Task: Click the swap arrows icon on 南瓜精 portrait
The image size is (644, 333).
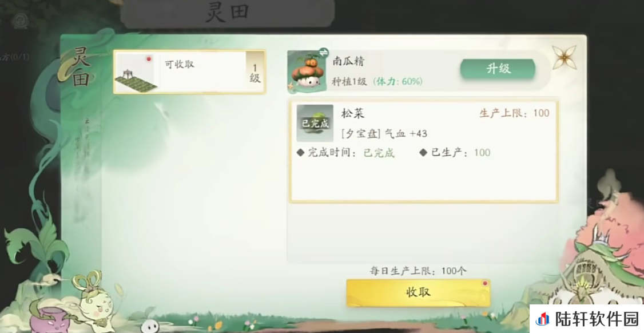Action: [x=324, y=53]
